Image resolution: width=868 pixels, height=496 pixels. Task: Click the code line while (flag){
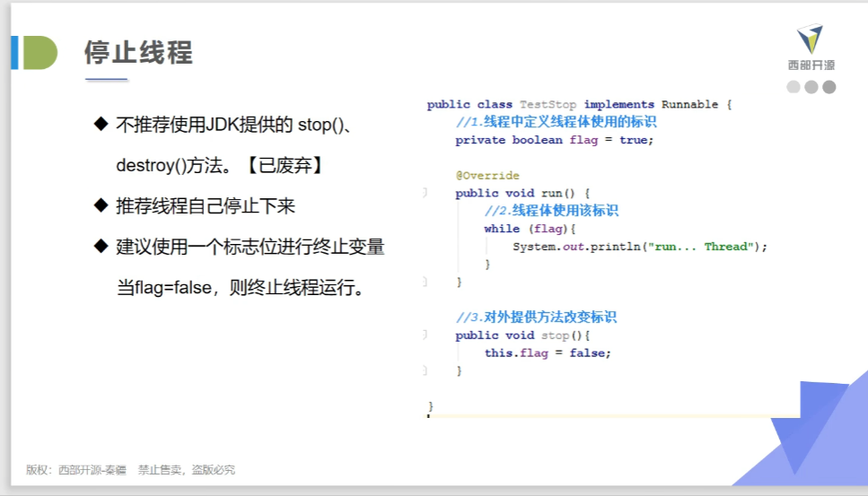(x=530, y=229)
